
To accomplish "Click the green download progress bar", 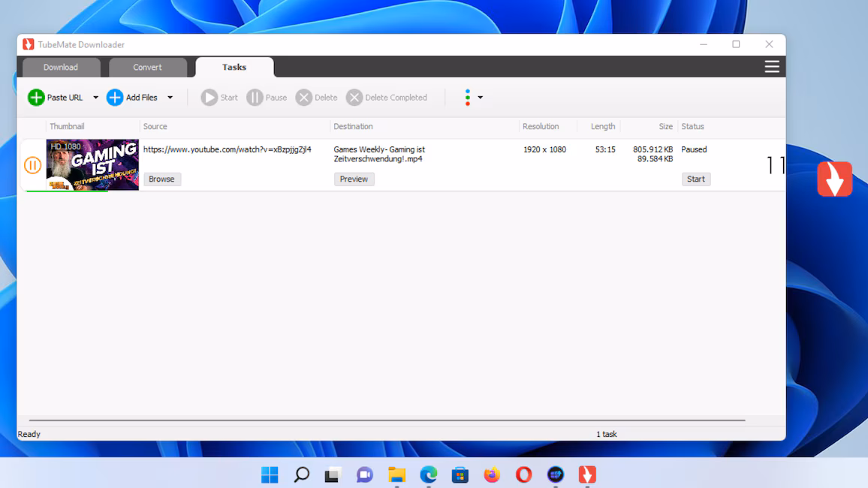I will [x=67, y=191].
